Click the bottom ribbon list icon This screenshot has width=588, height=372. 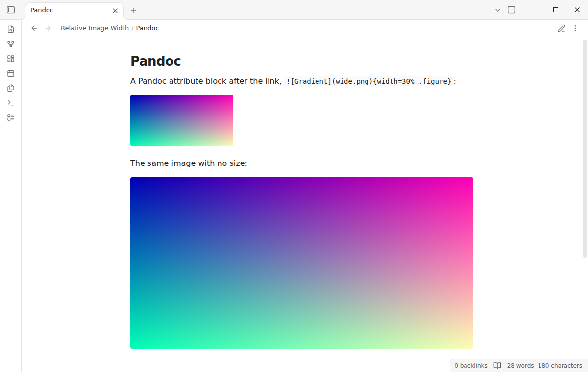11,117
